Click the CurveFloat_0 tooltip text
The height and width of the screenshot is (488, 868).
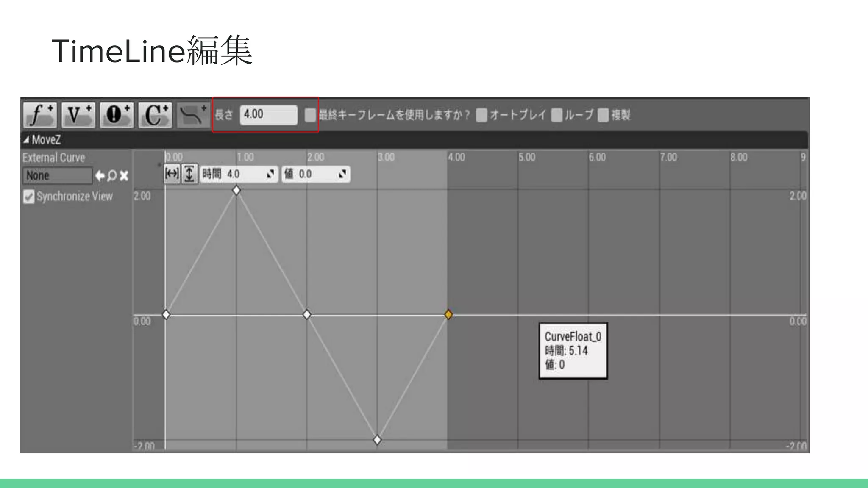[x=573, y=337]
